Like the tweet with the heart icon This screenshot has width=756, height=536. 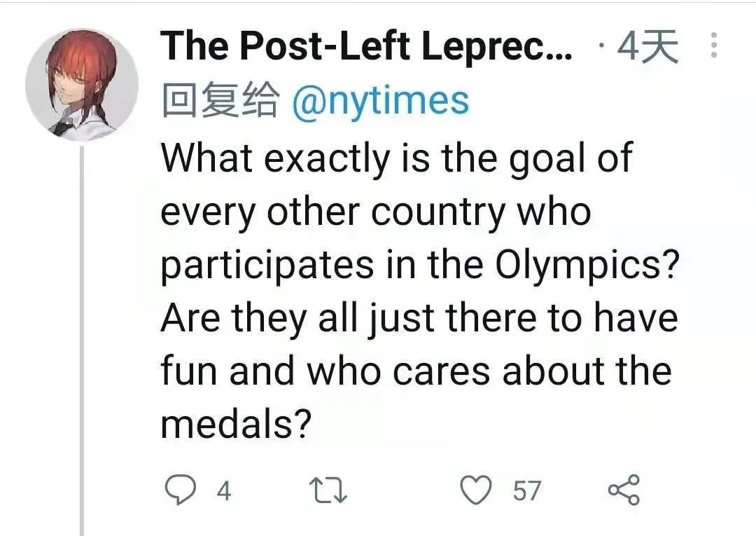tap(479, 489)
